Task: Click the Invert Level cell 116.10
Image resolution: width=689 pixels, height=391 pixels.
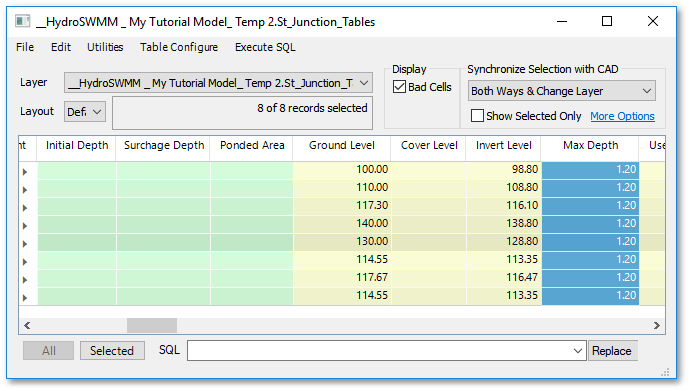Action: pos(504,206)
